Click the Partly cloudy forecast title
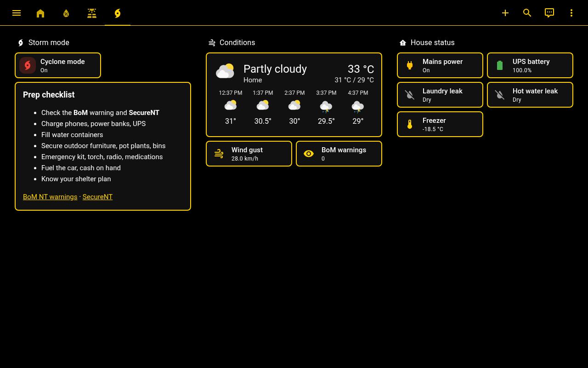 (x=275, y=69)
